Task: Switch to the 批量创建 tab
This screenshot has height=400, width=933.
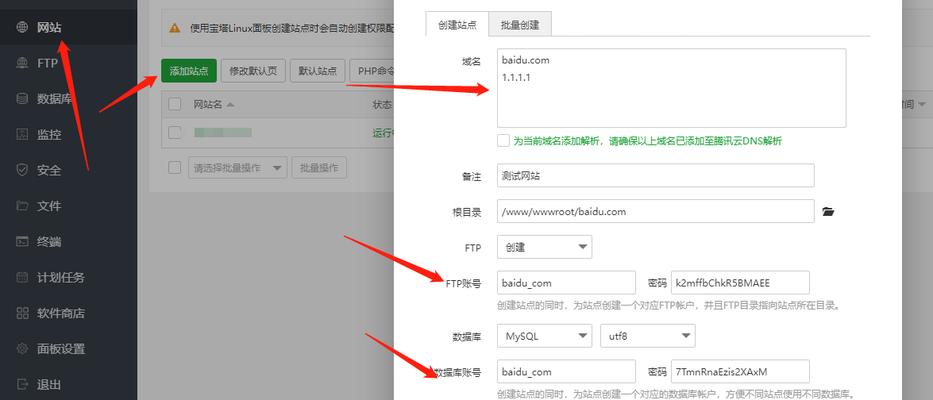Action: [520, 25]
